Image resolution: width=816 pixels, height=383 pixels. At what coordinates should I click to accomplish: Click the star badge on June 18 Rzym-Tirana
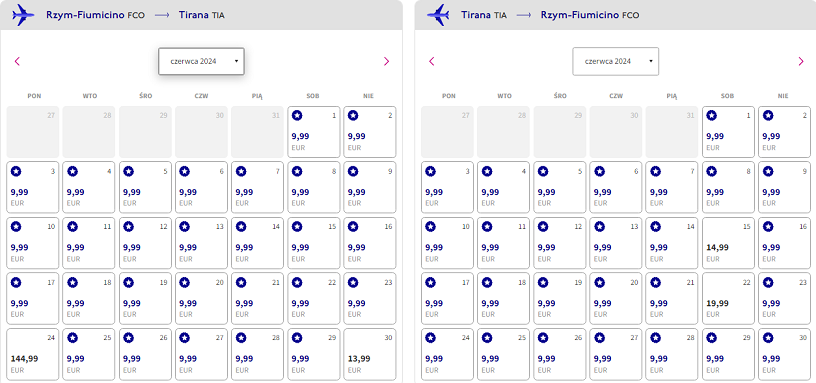[x=72, y=283]
